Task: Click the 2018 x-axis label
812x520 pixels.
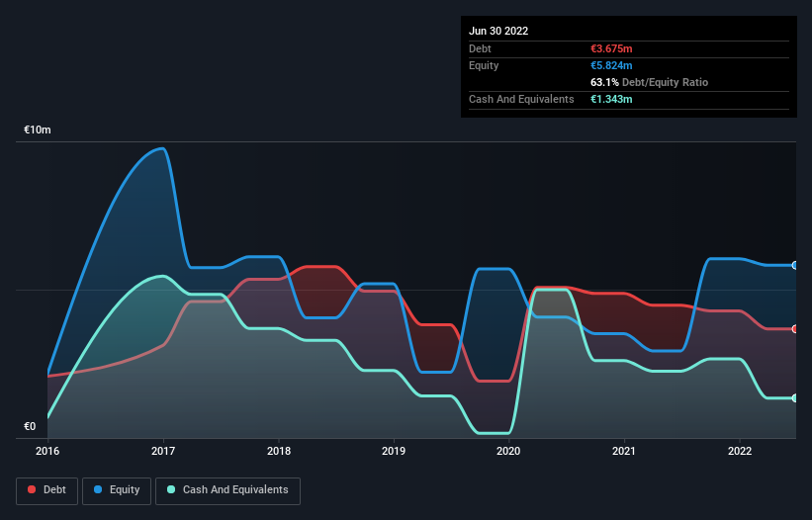Action: [279, 451]
